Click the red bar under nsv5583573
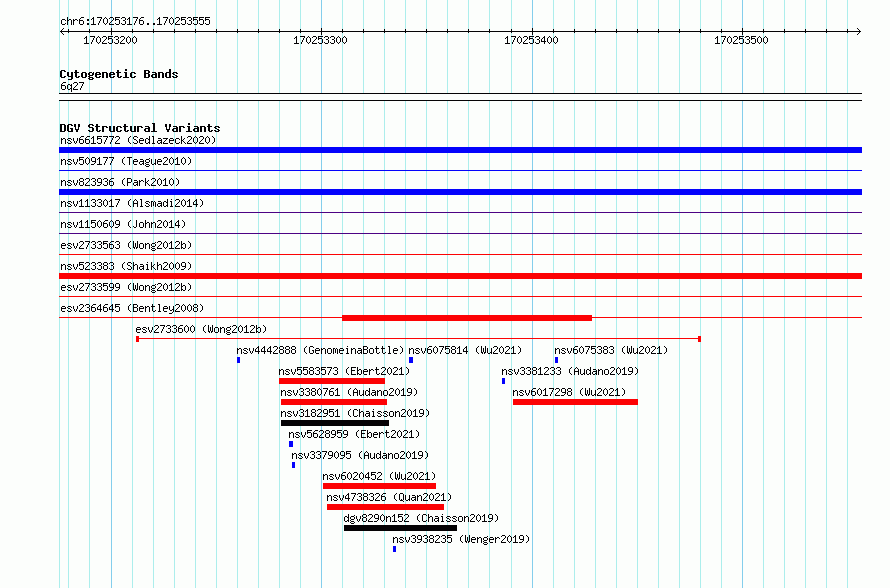Image resolution: width=890 pixels, height=588 pixels. [332, 381]
